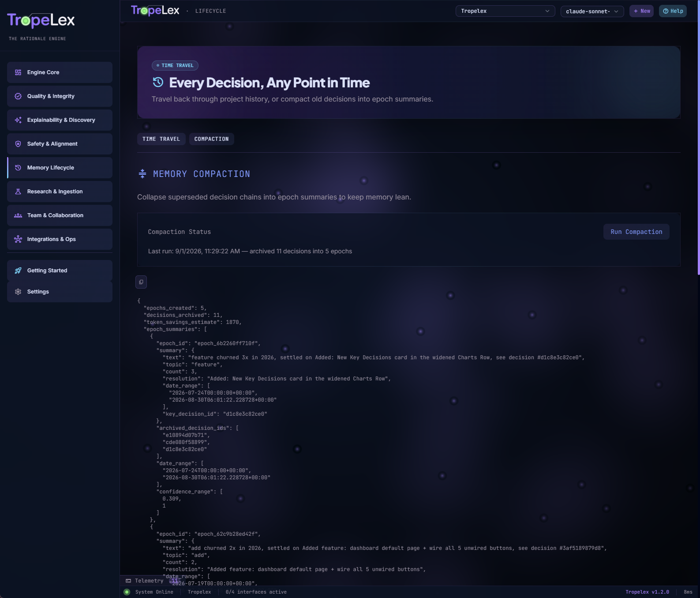The image size is (700, 598).
Task: Open the Help button
Action: (x=673, y=11)
